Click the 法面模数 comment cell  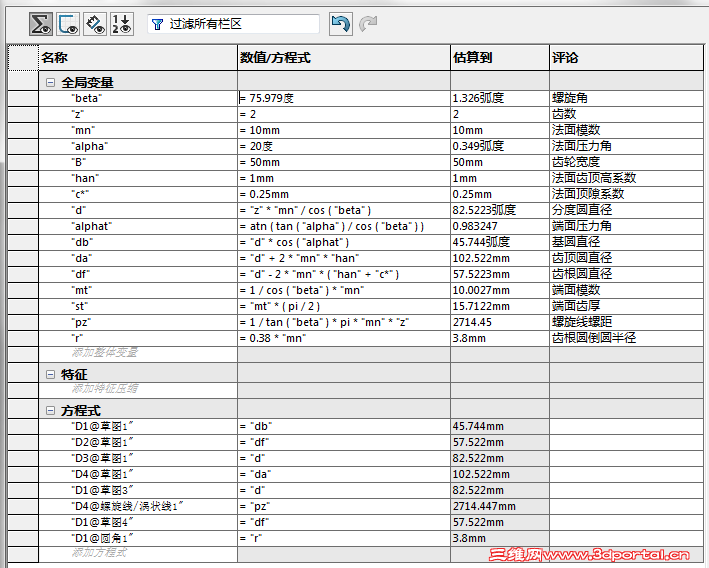[626, 130]
